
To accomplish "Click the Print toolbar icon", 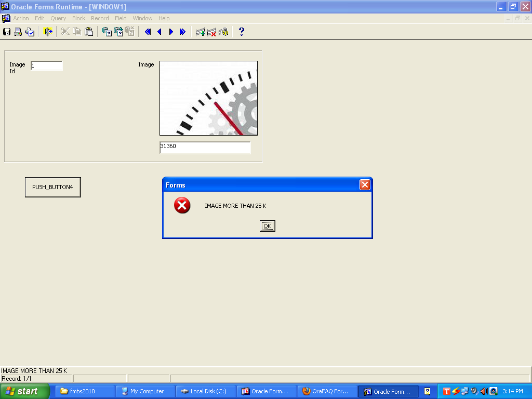I will (x=18, y=32).
